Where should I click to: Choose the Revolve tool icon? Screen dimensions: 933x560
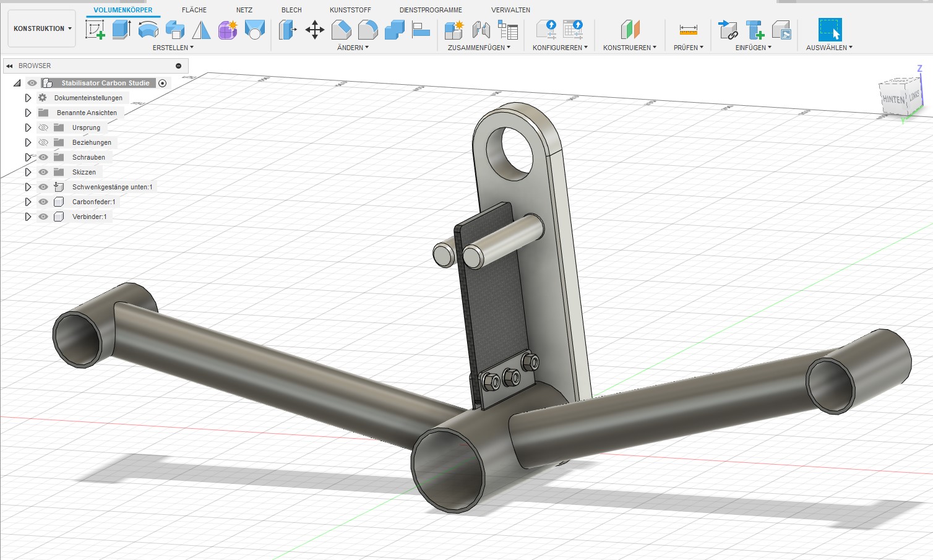[148, 29]
